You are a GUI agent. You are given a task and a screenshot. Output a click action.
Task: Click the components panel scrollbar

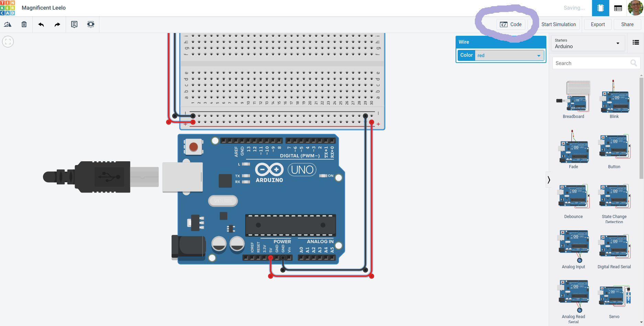[x=641, y=128]
